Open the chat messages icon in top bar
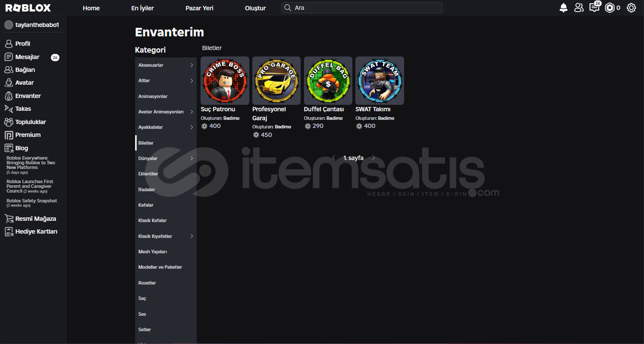Viewport: 644px width, 344px height. point(594,8)
